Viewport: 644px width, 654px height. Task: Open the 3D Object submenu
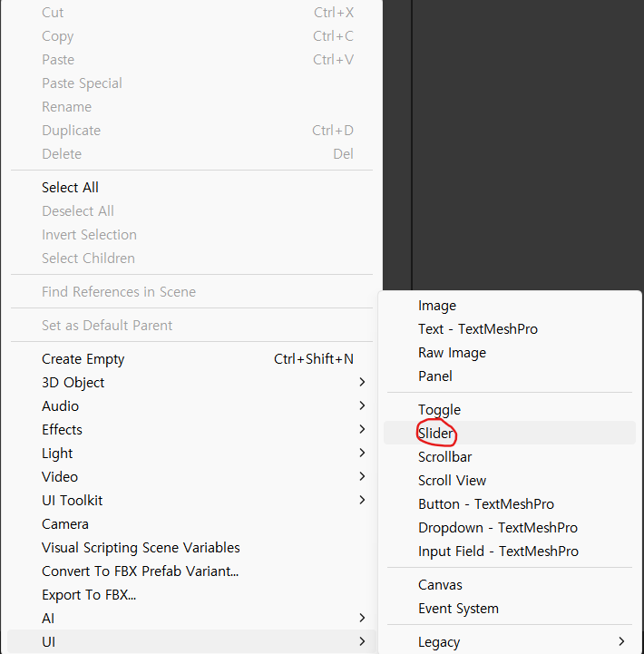click(191, 383)
